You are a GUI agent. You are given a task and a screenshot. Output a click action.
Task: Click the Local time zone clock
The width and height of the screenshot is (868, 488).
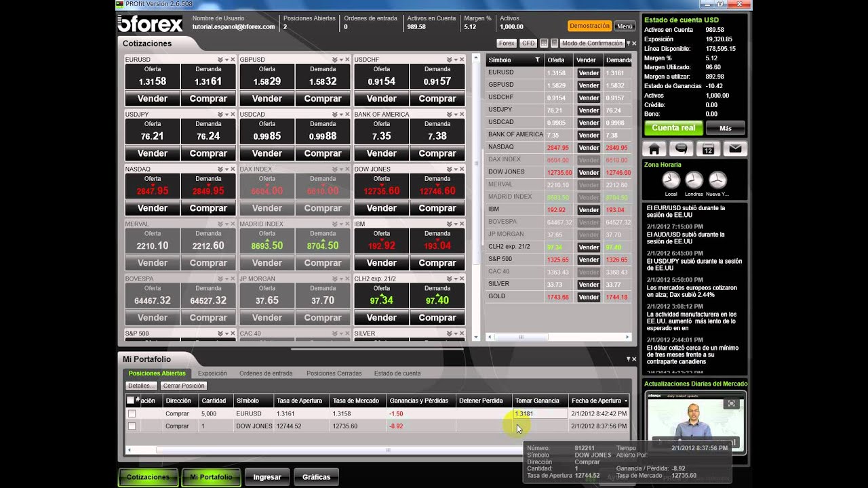671,180
